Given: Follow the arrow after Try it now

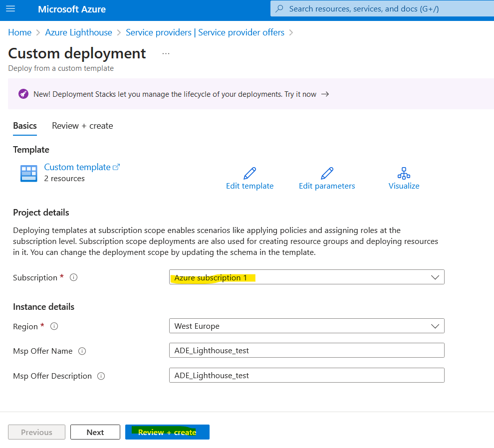Looking at the screenshot, I should tap(325, 94).
